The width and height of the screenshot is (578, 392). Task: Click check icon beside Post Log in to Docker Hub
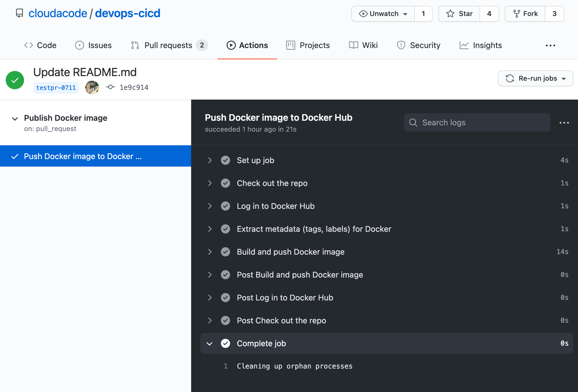tap(225, 298)
